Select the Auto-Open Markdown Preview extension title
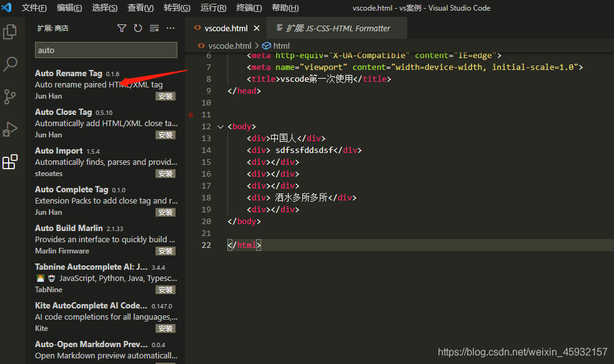Viewport: 614px width, 364px height. coord(91,345)
